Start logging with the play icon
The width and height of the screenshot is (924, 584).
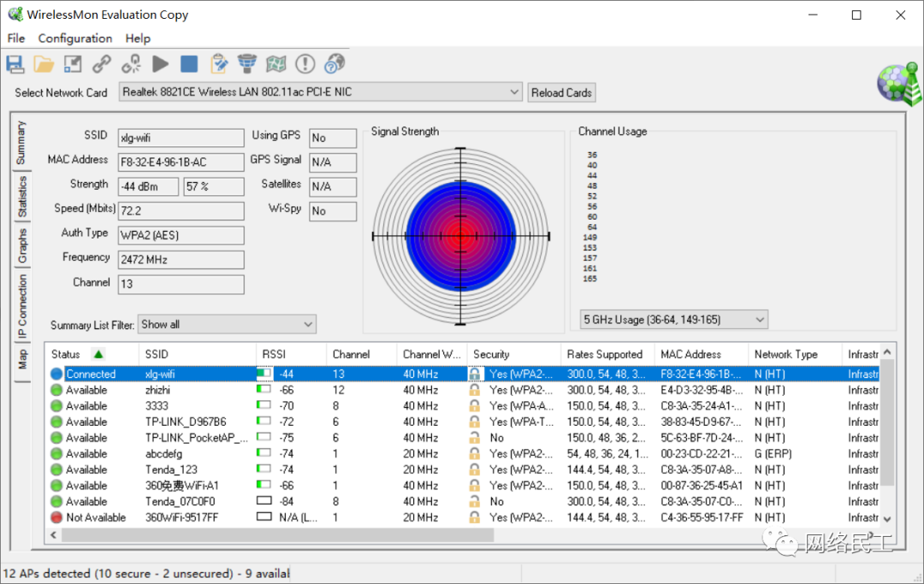tap(160, 64)
